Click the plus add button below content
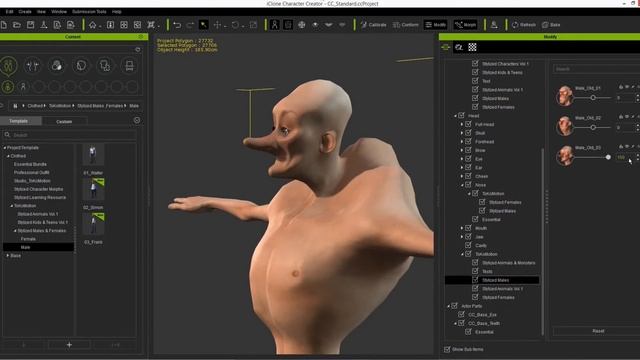The width and height of the screenshot is (640, 360). pos(69,345)
